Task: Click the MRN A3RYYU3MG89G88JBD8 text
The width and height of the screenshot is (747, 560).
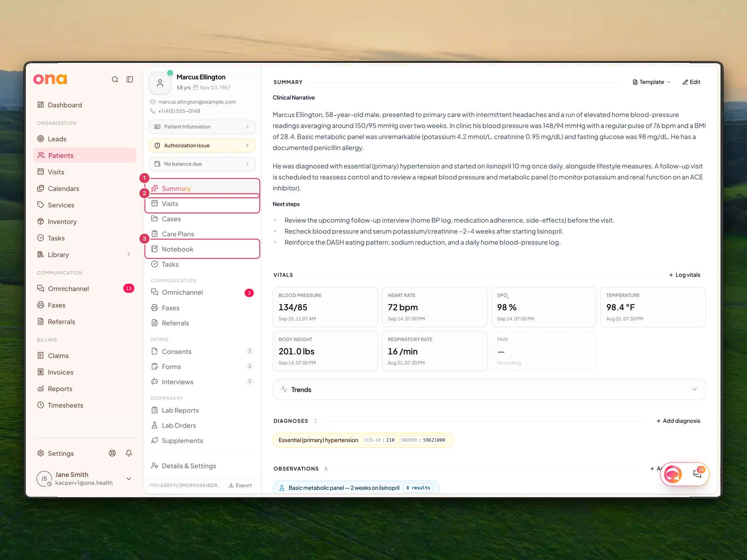Action: tap(185, 486)
